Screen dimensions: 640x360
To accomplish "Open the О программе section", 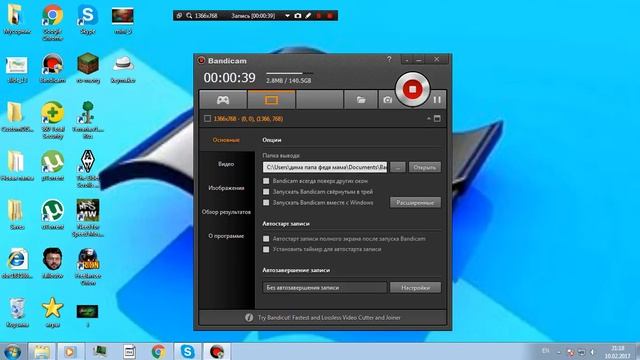I will point(226,236).
